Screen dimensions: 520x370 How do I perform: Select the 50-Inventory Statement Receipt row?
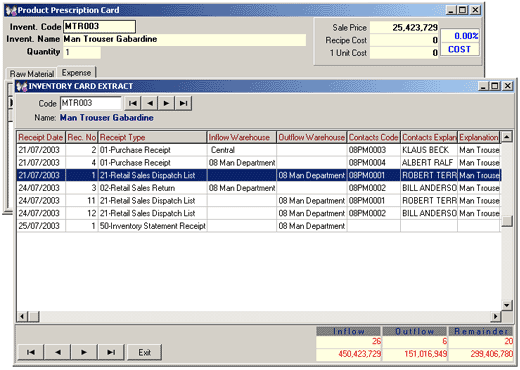pyautogui.click(x=259, y=226)
